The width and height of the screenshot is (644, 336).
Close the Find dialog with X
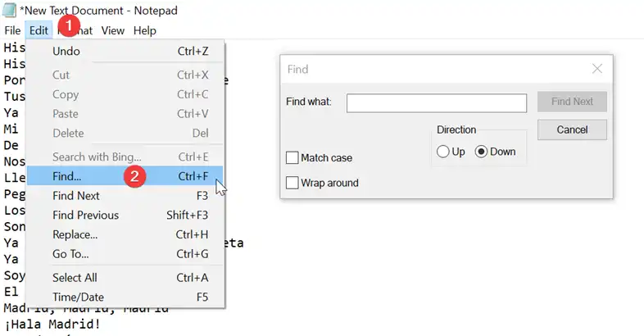pyautogui.click(x=597, y=69)
